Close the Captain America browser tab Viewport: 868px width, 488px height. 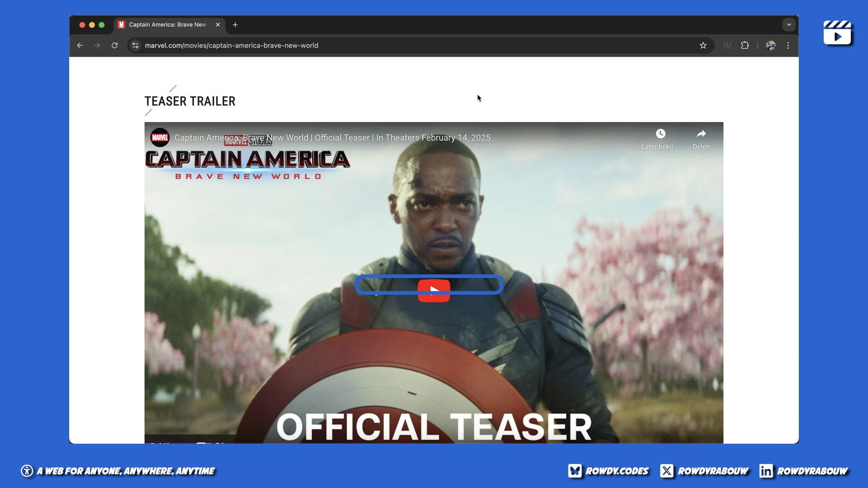218,25
